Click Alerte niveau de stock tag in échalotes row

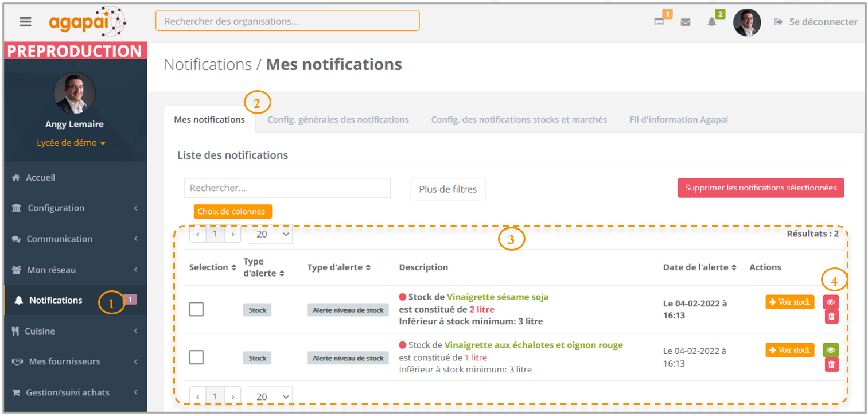pos(348,358)
